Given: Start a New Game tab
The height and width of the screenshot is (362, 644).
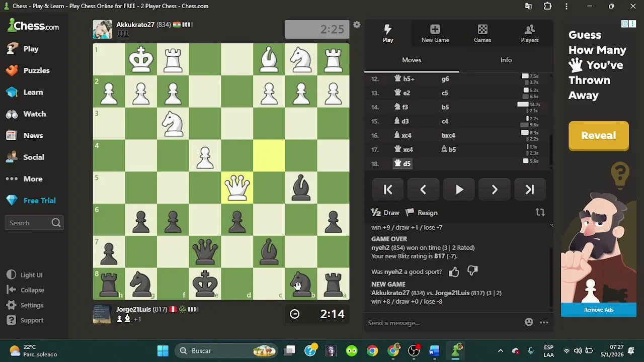Looking at the screenshot, I should [435, 34].
